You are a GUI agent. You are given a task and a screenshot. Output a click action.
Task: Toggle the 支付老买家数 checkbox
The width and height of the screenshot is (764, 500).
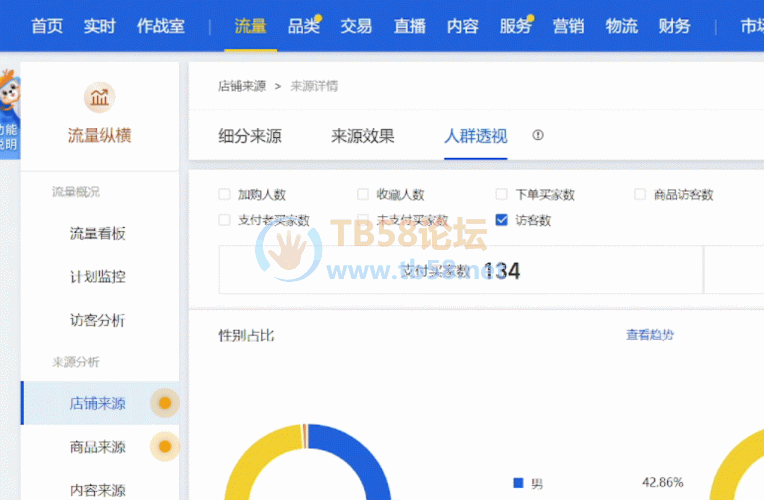tap(224, 220)
